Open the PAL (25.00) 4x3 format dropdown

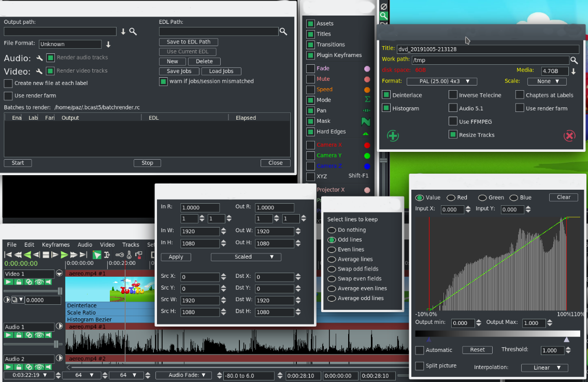pos(441,81)
